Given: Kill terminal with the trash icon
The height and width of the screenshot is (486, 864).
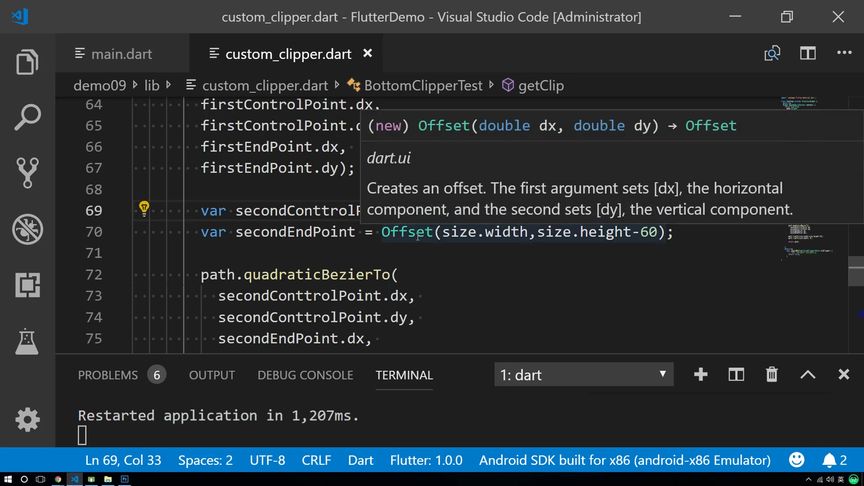Looking at the screenshot, I should point(772,374).
